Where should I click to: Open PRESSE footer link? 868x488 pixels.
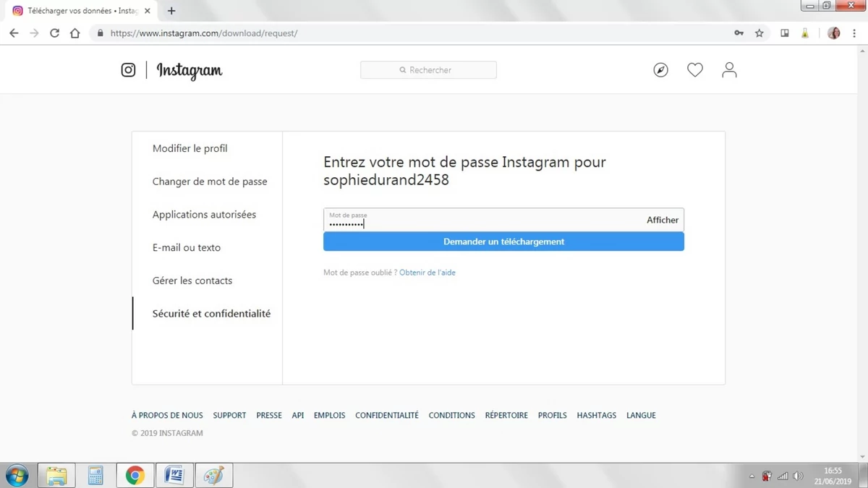click(269, 415)
